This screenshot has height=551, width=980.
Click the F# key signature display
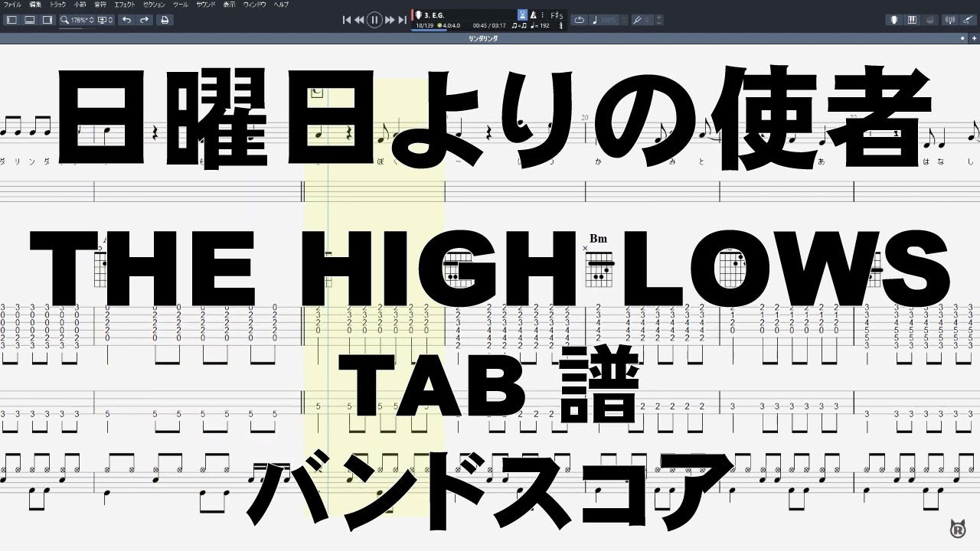tap(557, 15)
